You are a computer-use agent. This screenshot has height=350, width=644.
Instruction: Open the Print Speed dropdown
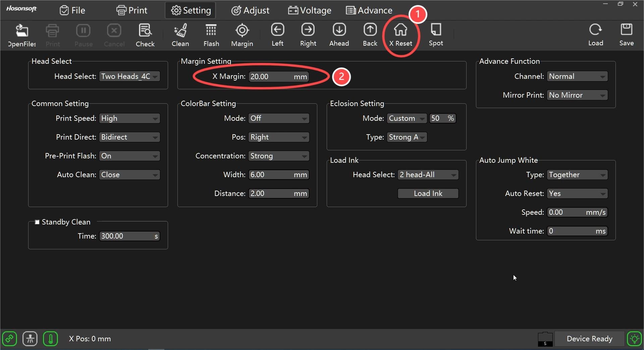[129, 118]
